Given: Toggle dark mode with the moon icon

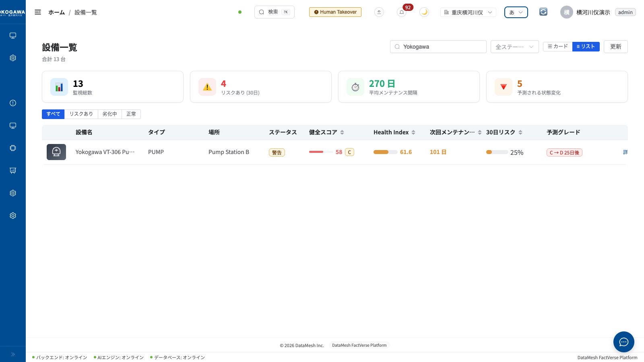Looking at the screenshot, I should [424, 12].
